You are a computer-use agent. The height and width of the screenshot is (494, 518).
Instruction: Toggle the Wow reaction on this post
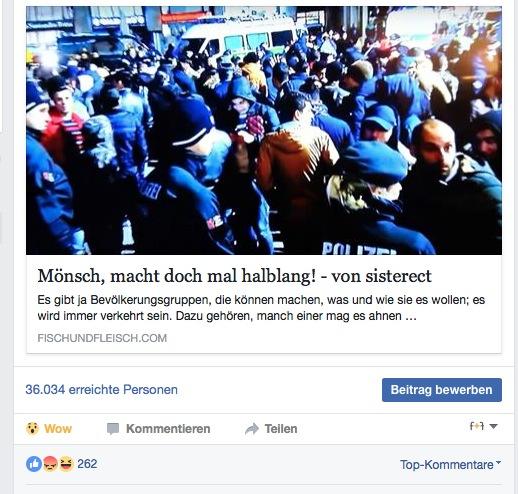(x=49, y=429)
